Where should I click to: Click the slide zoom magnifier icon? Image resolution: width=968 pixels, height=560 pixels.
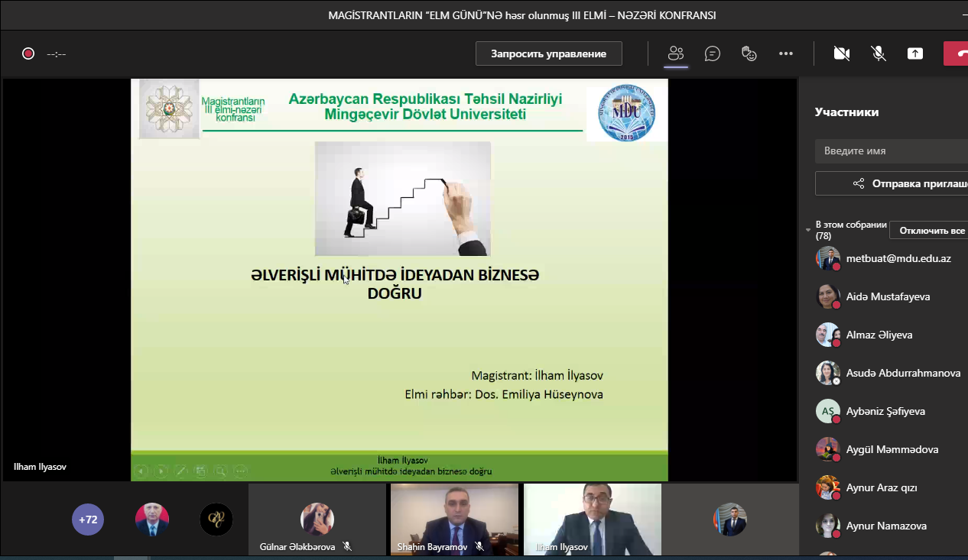point(220,471)
